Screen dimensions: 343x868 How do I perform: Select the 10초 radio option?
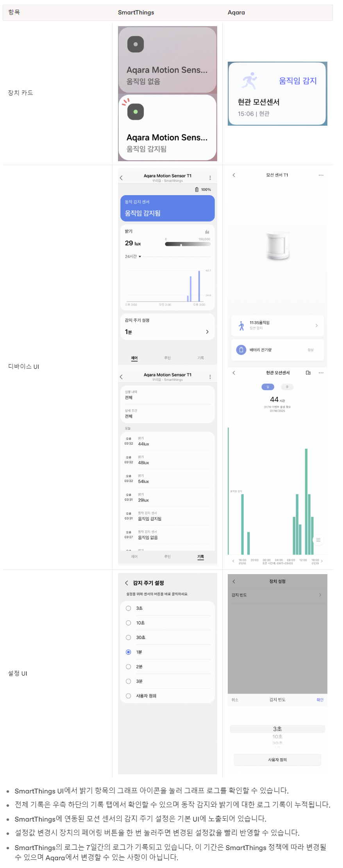128,623
